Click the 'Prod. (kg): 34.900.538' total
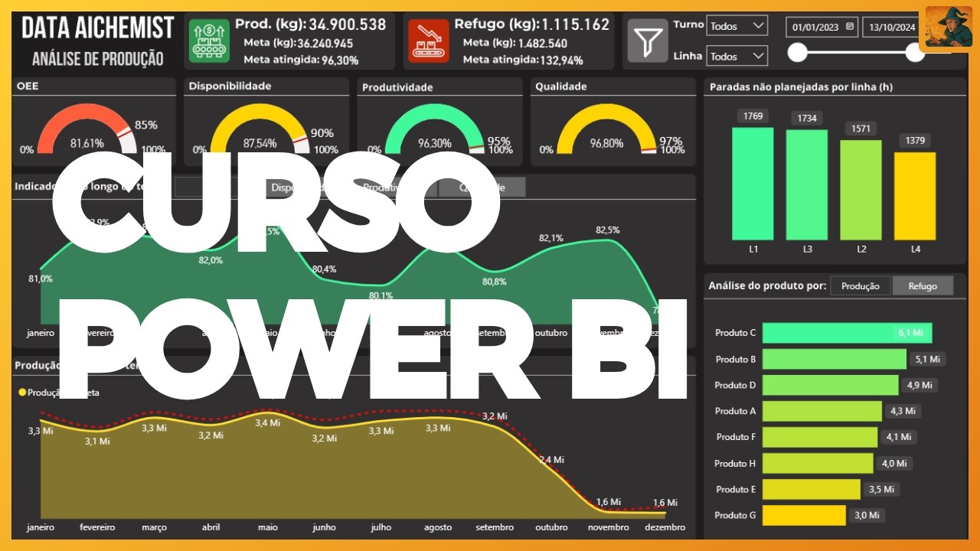The height and width of the screenshot is (551, 980). point(311,24)
